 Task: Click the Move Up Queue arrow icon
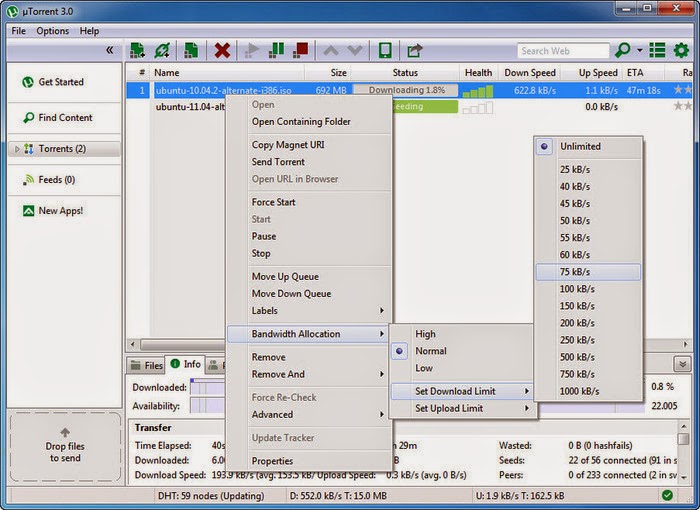coord(331,50)
